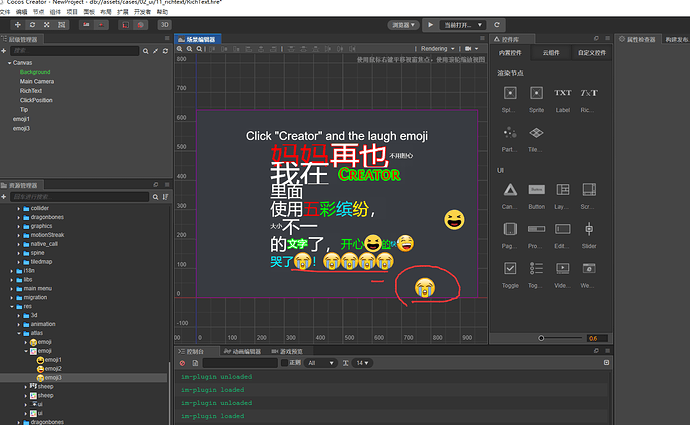Open the current scene preview dropdown
The height and width of the screenshot is (425, 690).
click(x=462, y=25)
